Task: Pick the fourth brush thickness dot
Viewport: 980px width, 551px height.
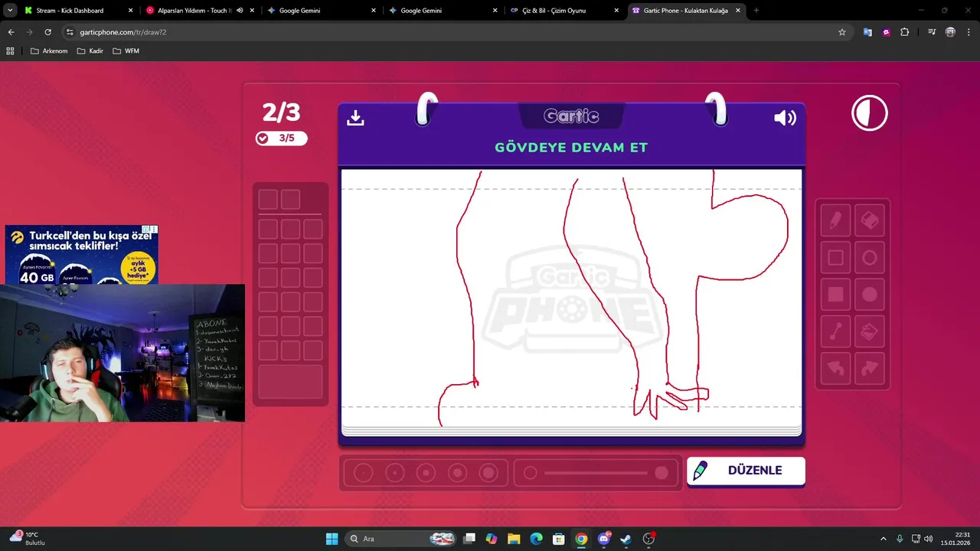Action: [x=457, y=473]
